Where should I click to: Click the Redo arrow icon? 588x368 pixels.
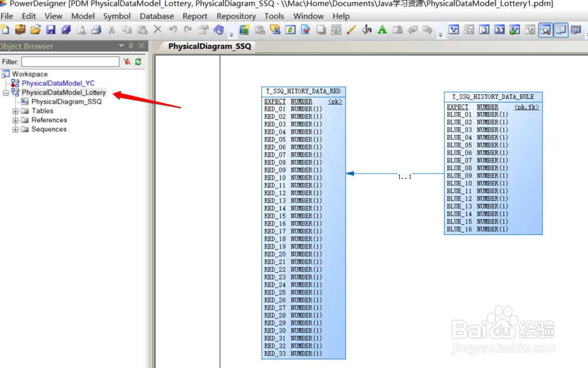tap(188, 29)
